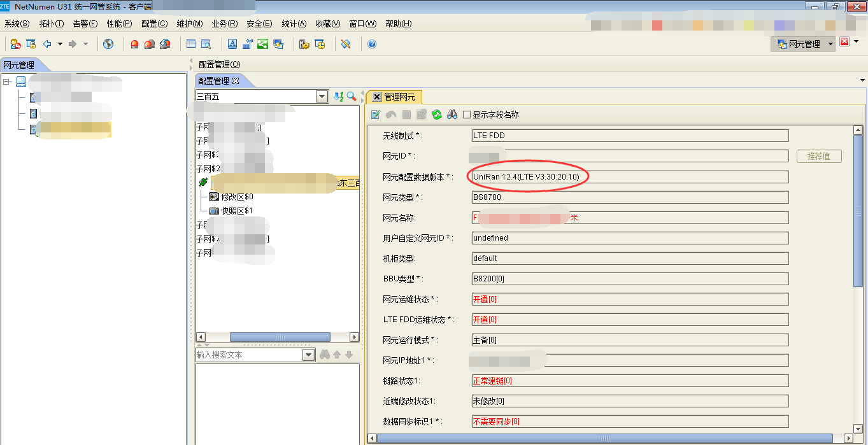
Task: Click the red X button beside 网元管理 perspective
Action: 845,42
